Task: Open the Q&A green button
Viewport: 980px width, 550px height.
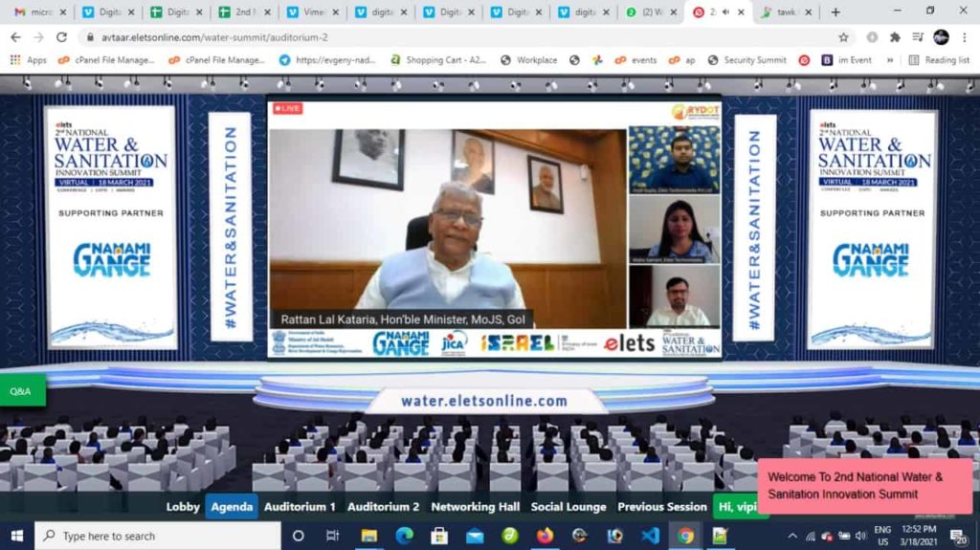Action: coord(21,391)
